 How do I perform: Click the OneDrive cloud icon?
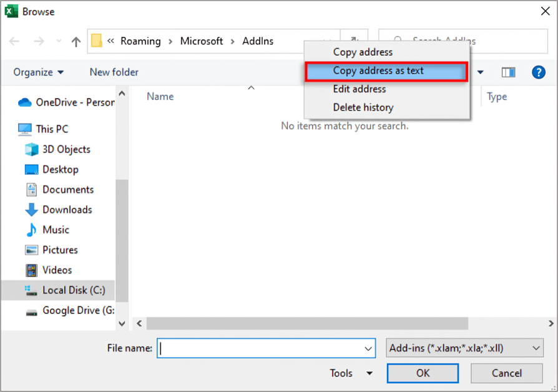(25, 102)
